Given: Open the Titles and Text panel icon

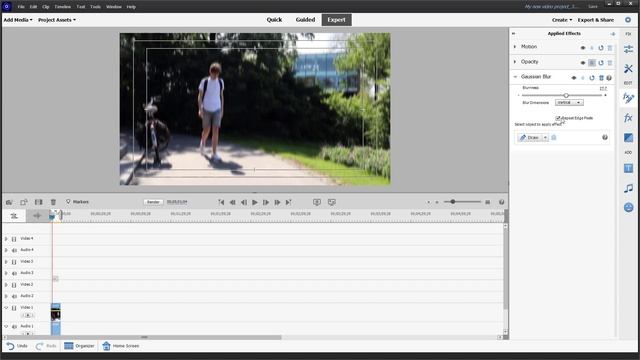Looking at the screenshot, I should click(628, 168).
